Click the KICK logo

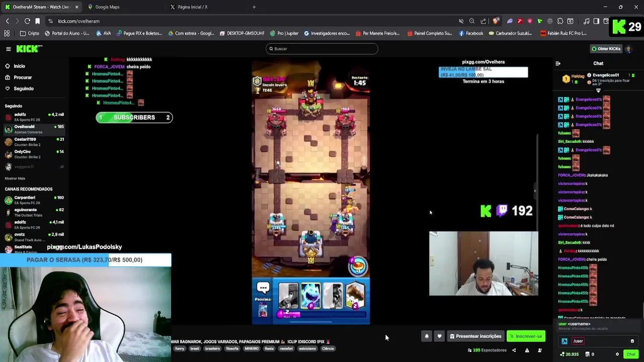pyautogui.click(x=29, y=49)
